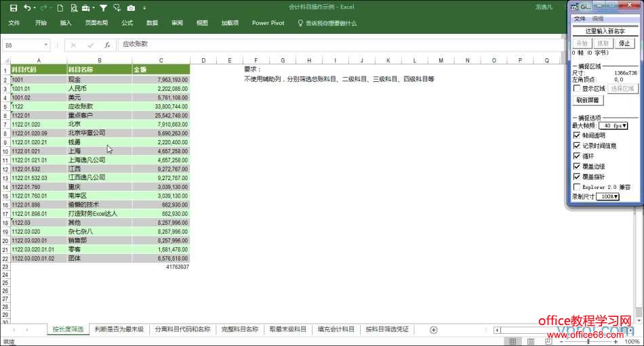Click the New blank document icon
The image size is (644, 346).
pos(60,8)
